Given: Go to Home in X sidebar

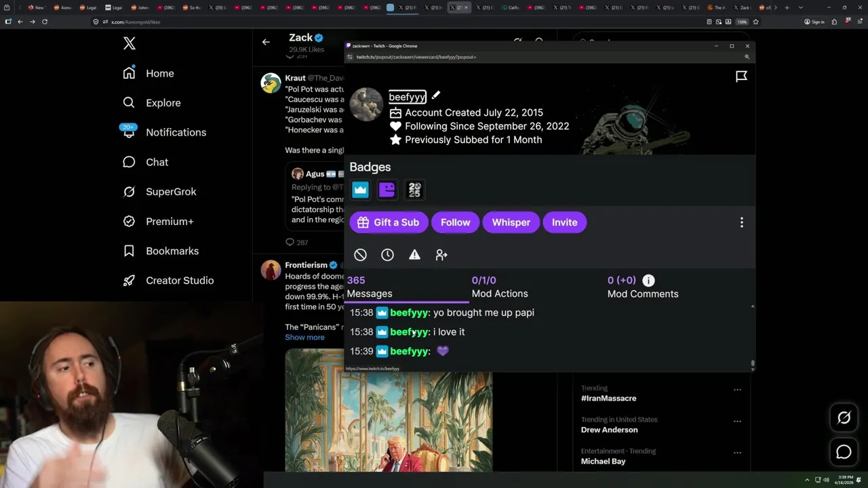Looking at the screenshot, I should (149, 73).
